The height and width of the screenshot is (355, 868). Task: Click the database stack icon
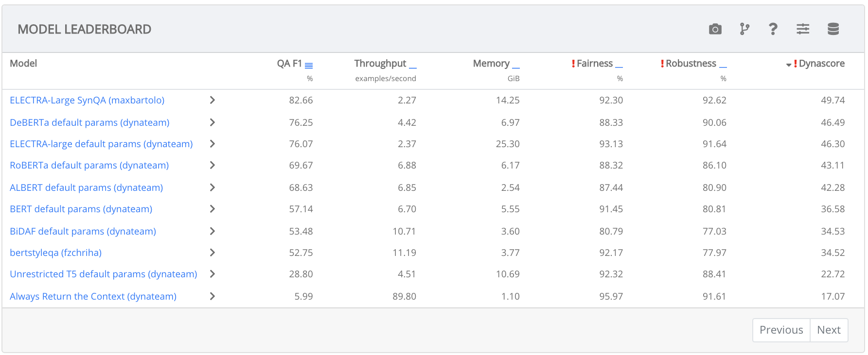pyautogui.click(x=833, y=29)
